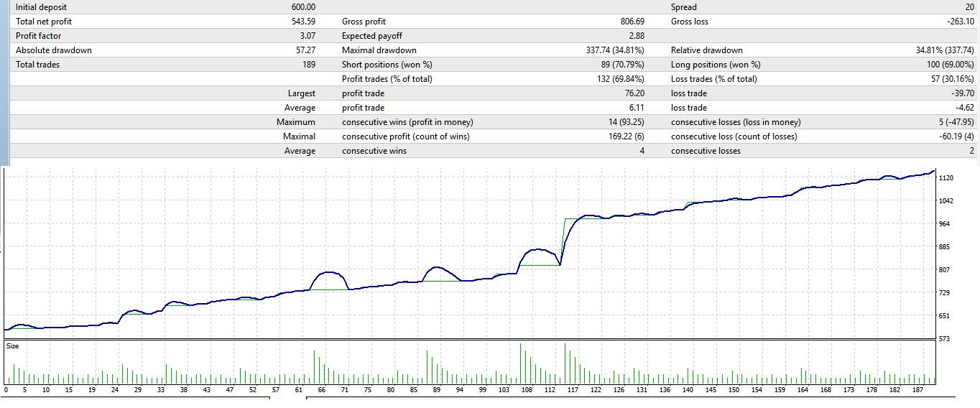The width and height of the screenshot is (980, 408).
Task: Select the average loss trade value -4.62
Action: click(x=965, y=108)
